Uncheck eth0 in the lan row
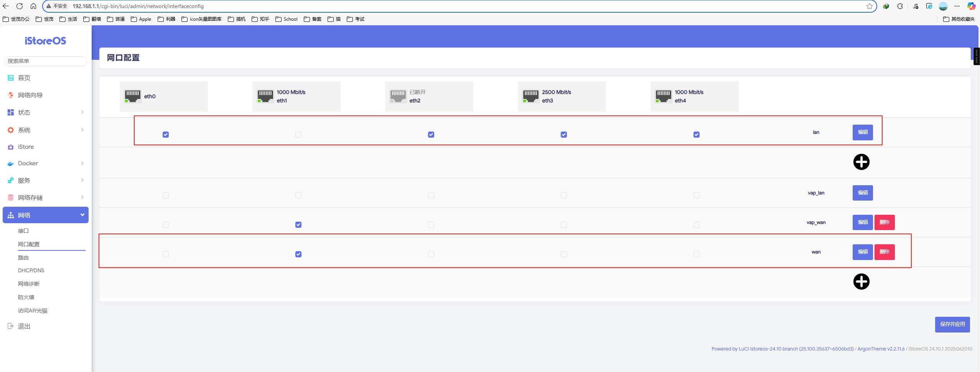 tap(166, 135)
